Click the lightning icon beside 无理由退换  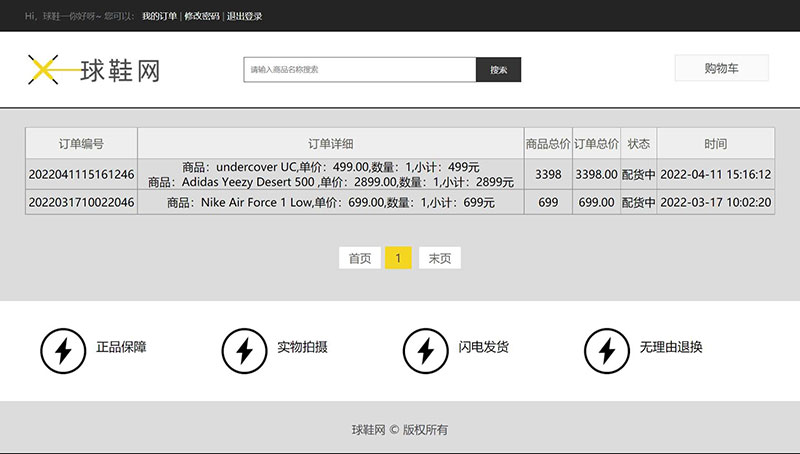tap(606, 350)
